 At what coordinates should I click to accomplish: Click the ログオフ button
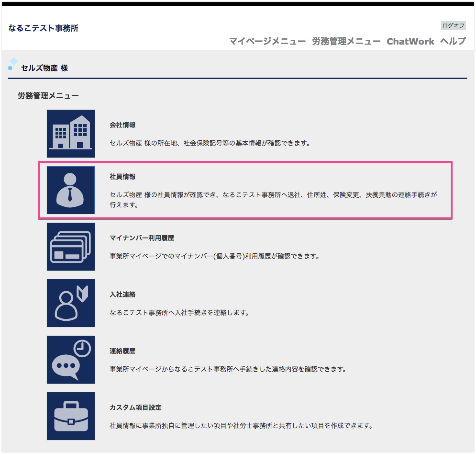point(453,25)
